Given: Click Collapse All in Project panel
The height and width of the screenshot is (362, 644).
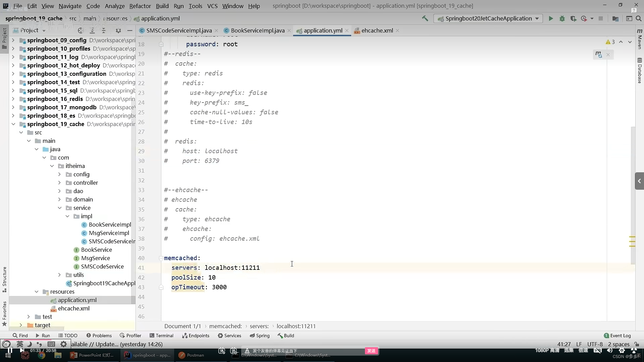Looking at the screenshot, I should coord(104,31).
